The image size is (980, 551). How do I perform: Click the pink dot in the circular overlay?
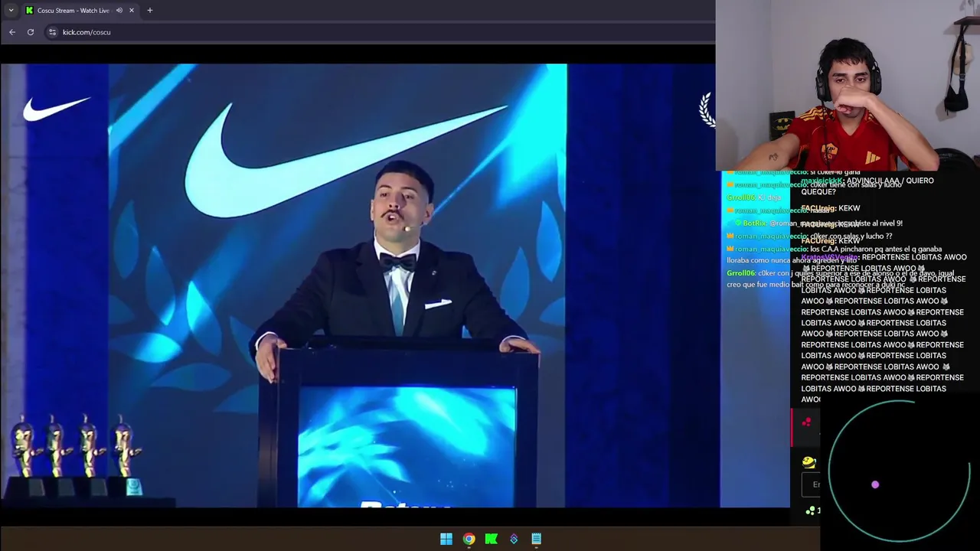(875, 484)
